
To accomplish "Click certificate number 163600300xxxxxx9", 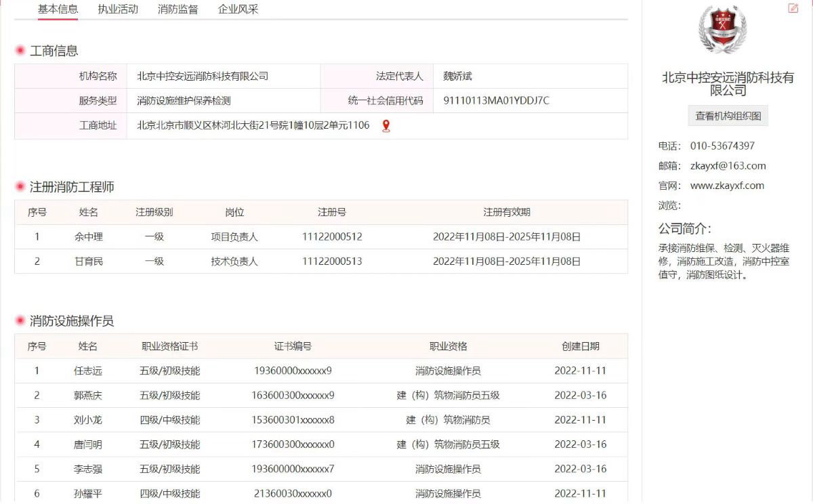I will coord(293,396).
